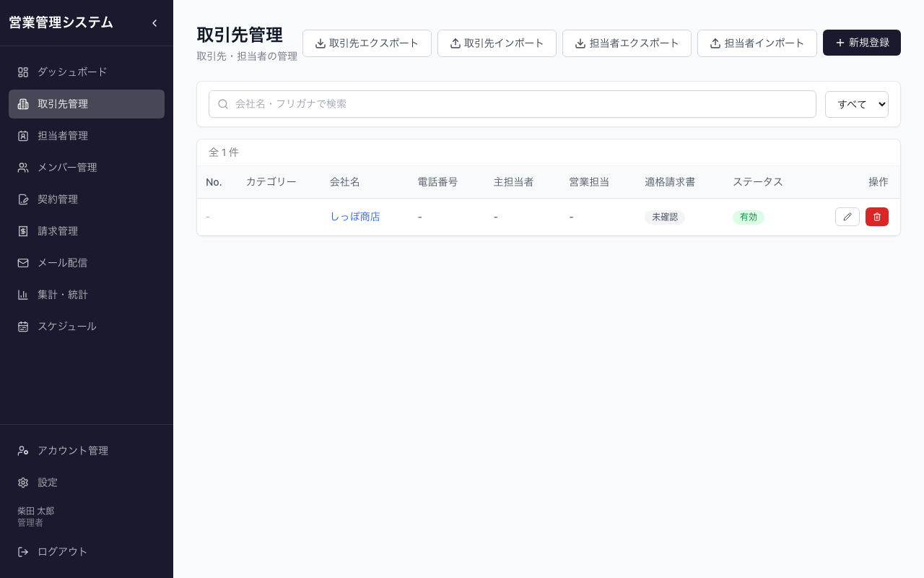Click the ログアウト exit icon
This screenshot has width=924, height=578.
tap(23, 552)
